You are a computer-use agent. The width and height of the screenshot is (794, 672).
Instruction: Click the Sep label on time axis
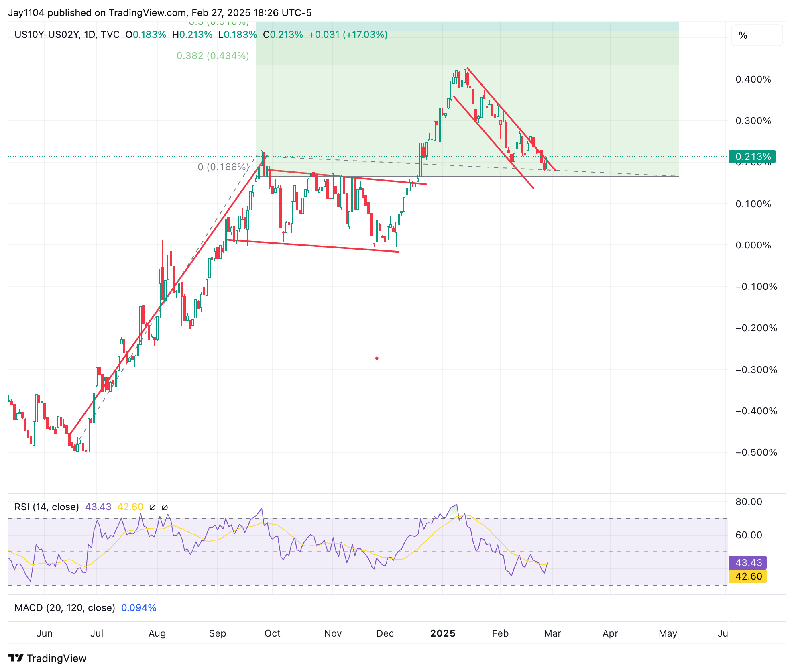[x=218, y=633]
